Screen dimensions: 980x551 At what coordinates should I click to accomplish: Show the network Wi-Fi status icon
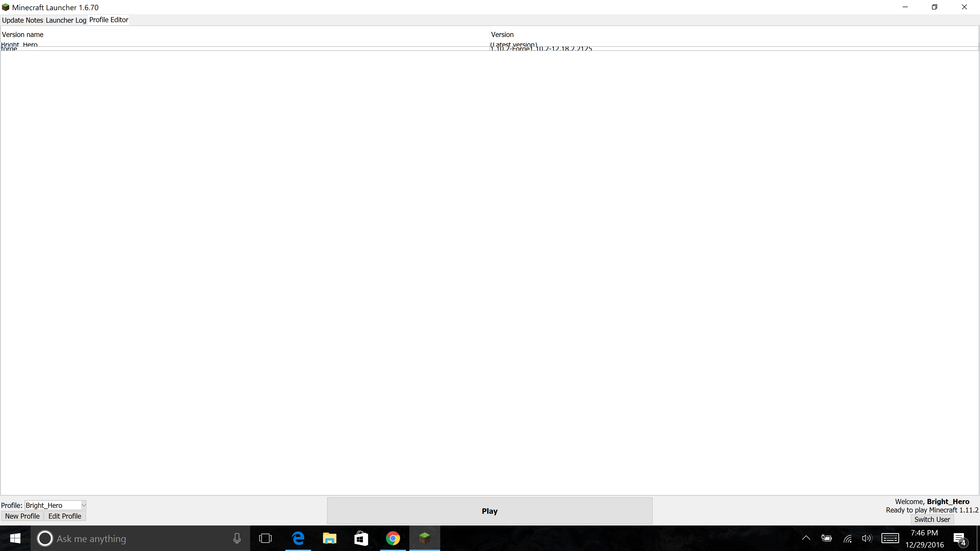(x=848, y=539)
